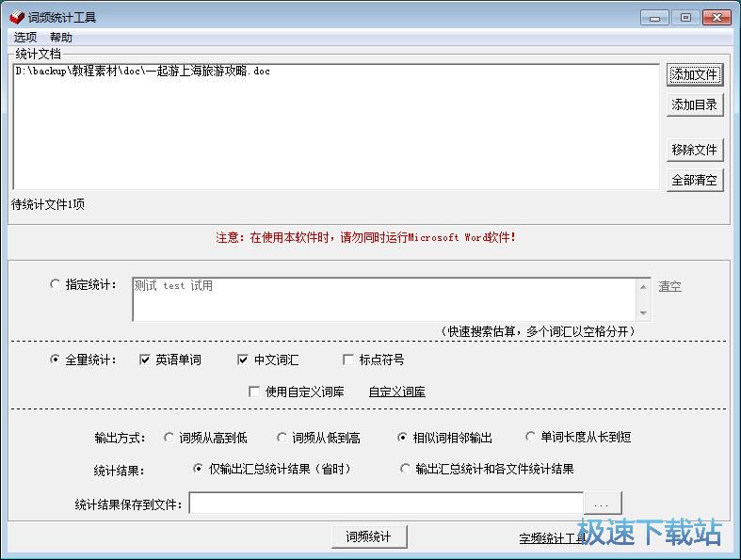Viewport: 741px width, 560px height.
Task: Select the 指定统计 radio button
Action: [x=55, y=284]
